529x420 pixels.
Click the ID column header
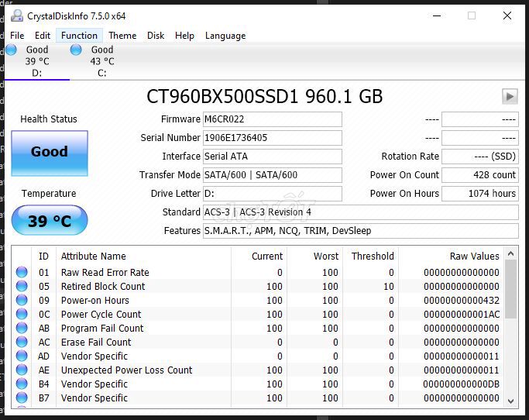coord(43,256)
